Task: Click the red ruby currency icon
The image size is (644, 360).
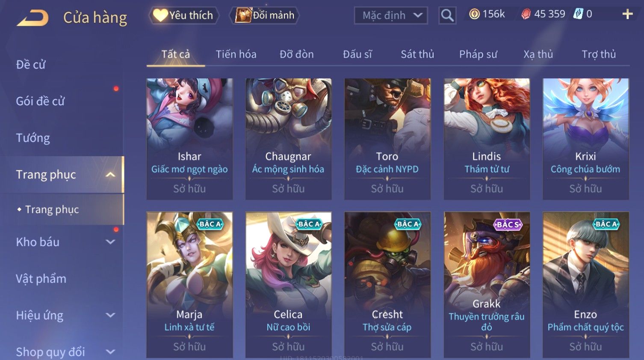Action: tap(526, 15)
